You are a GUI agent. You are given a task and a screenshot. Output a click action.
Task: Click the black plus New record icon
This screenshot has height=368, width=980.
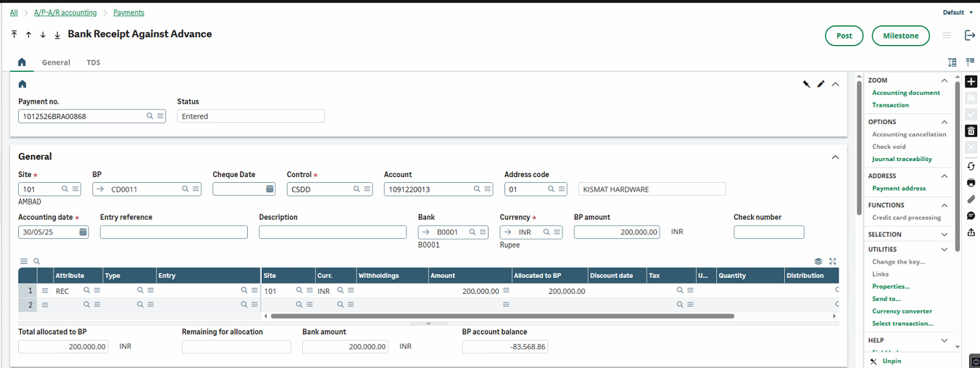971,82
